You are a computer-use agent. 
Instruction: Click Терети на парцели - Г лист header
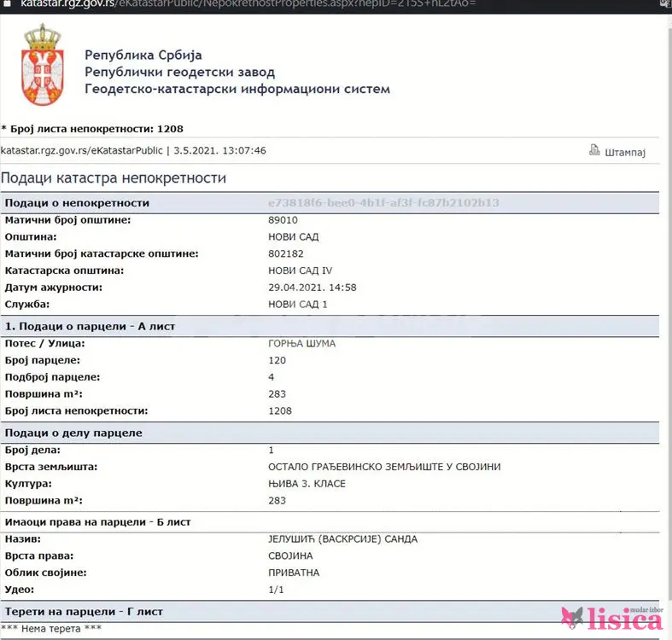pyautogui.click(x=84, y=612)
